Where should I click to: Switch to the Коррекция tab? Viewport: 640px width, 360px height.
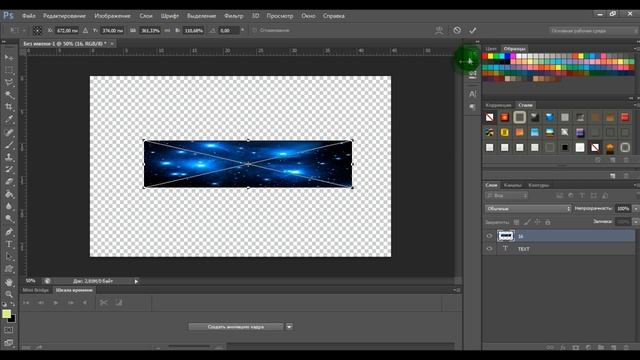click(498, 105)
